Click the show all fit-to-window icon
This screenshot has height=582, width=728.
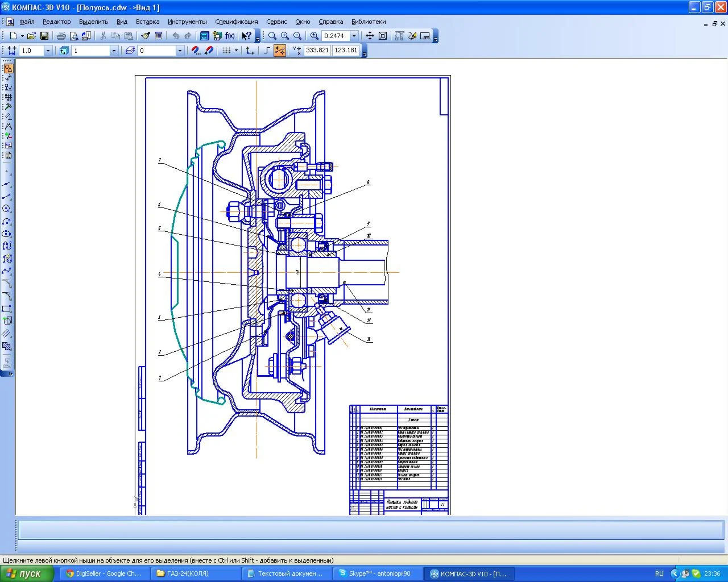[383, 36]
